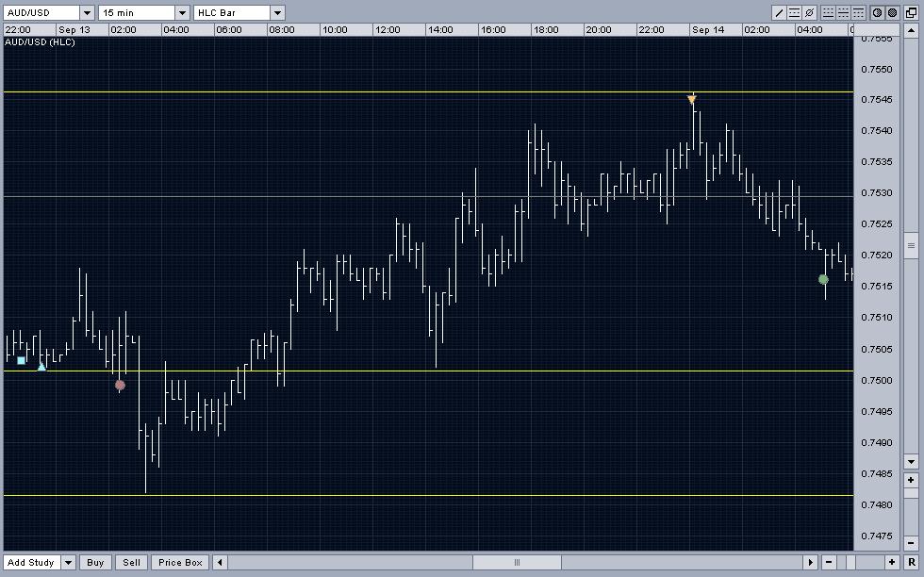Expand the Add Study dropdown arrow

point(68,562)
